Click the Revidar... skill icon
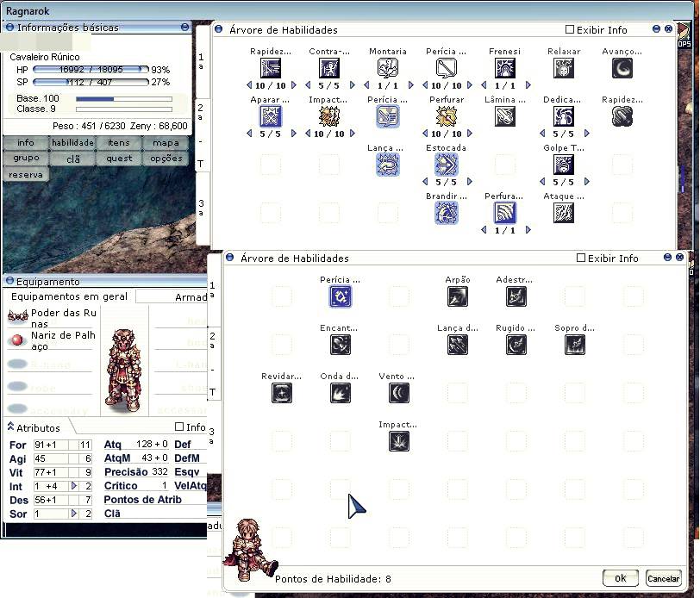Image resolution: width=700 pixels, height=598 pixels. [282, 393]
